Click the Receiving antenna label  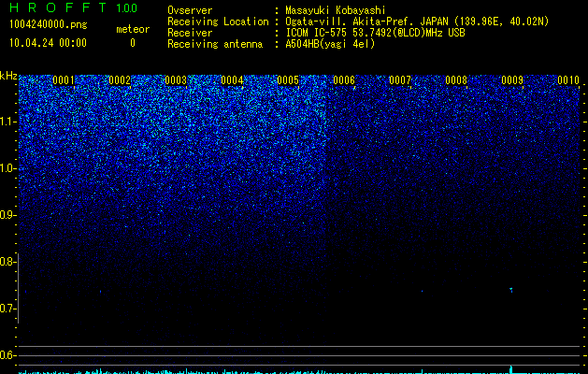point(215,44)
